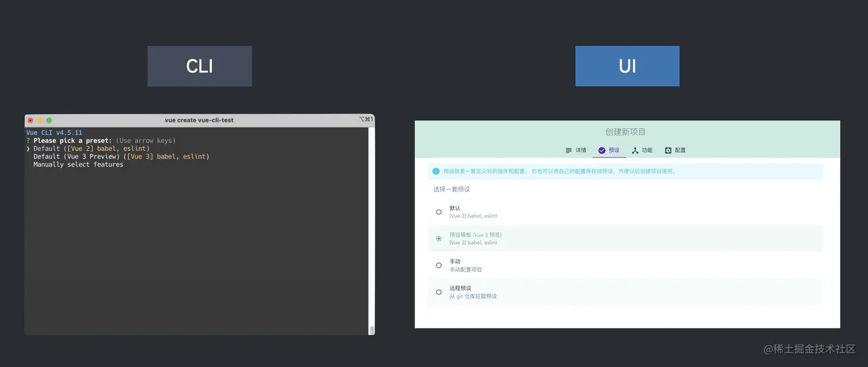This screenshot has width=868, height=367.
Task: Click '从 git 仓库拉取预设' description
Action: tap(473, 296)
